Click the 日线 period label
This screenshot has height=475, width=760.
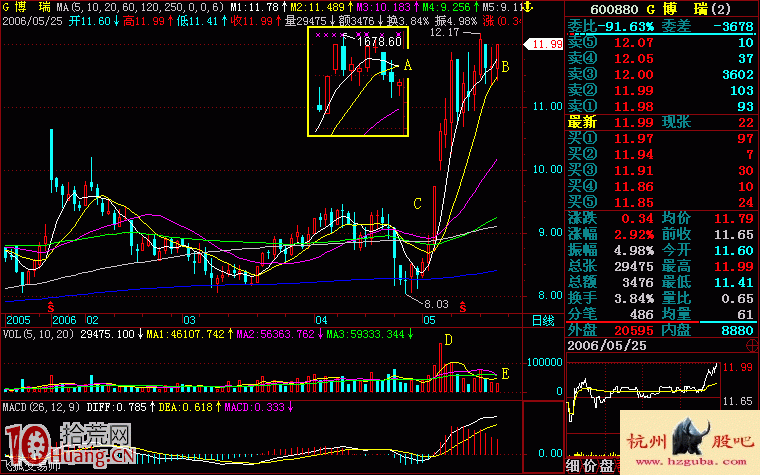[x=543, y=320]
